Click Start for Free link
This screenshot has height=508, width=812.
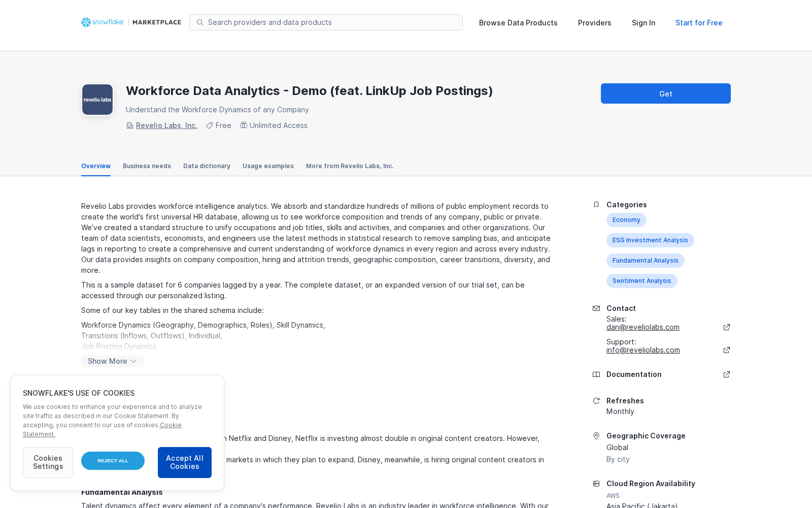tap(699, 23)
